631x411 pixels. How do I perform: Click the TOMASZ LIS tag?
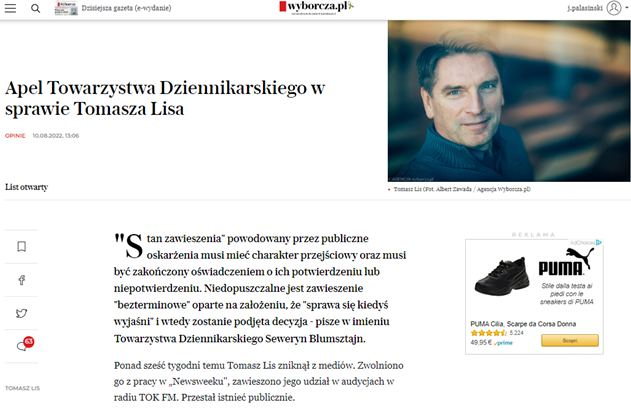pyautogui.click(x=23, y=388)
